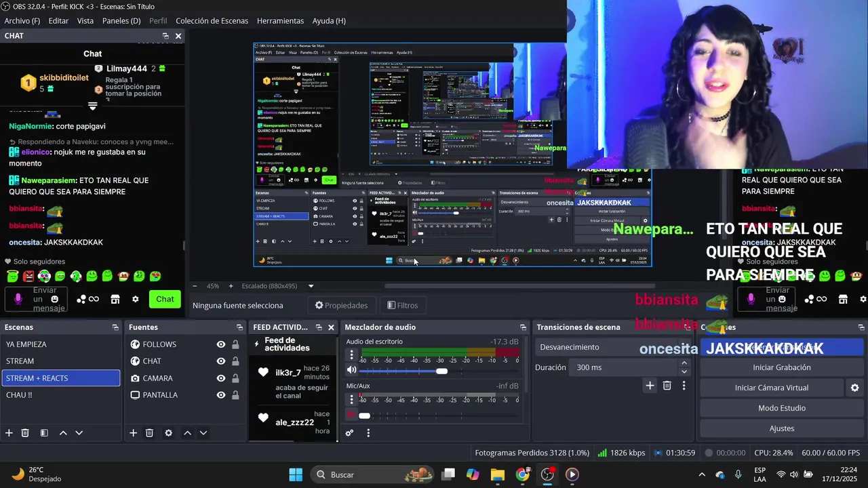Expand the chat leaderboard arrow
Screen dimensions: 868x488
click(93, 106)
